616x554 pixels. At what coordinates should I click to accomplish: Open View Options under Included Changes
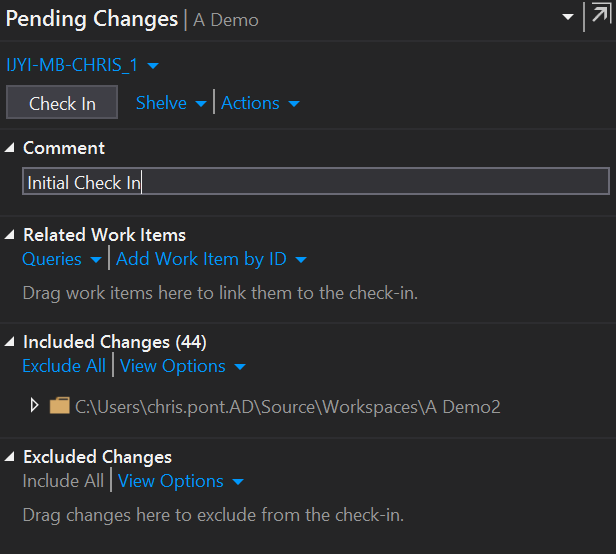click(x=183, y=366)
